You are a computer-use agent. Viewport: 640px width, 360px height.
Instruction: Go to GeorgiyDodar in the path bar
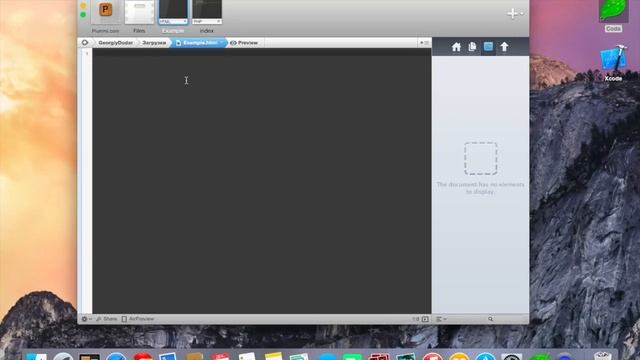(115, 42)
